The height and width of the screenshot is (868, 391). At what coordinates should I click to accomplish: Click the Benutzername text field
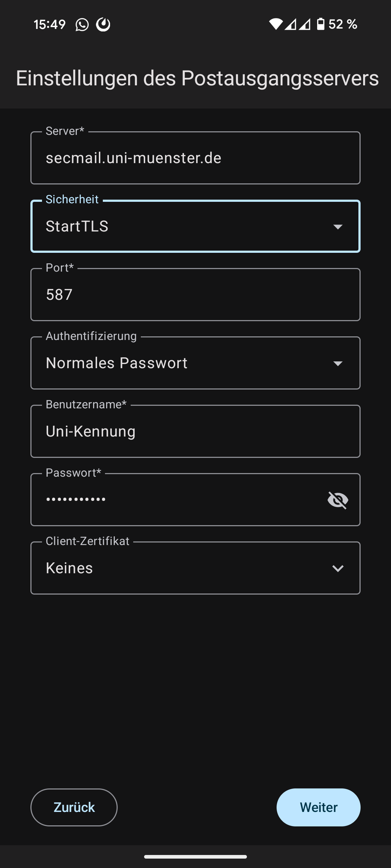tap(195, 431)
